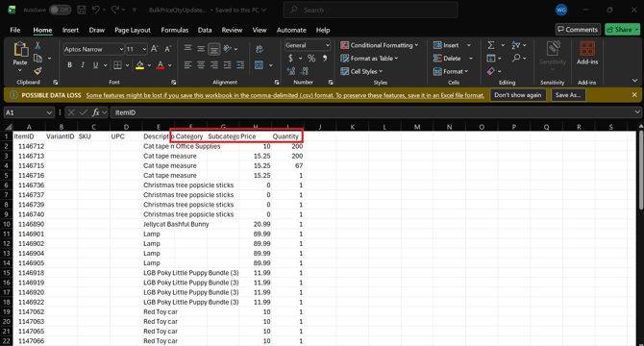This screenshot has height=346, width=644.
Task: Open the Comments button
Action: (x=578, y=30)
